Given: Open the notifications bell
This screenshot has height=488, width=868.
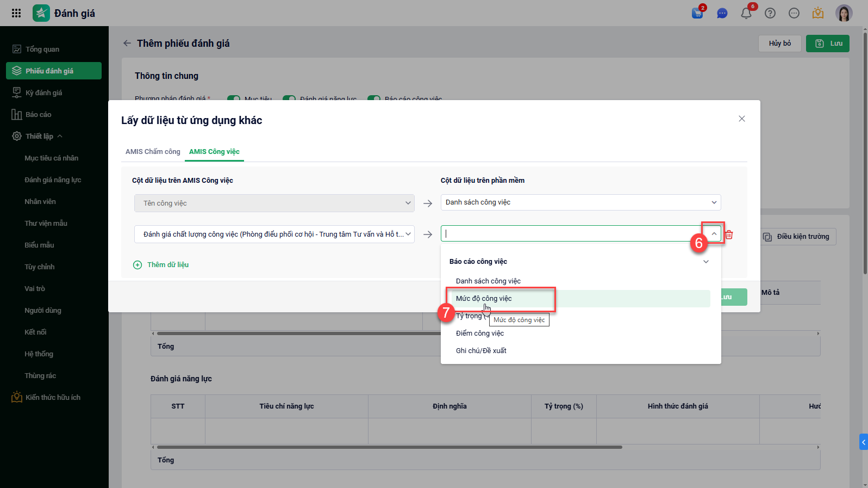Looking at the screenshot, I should click(746, 14).
